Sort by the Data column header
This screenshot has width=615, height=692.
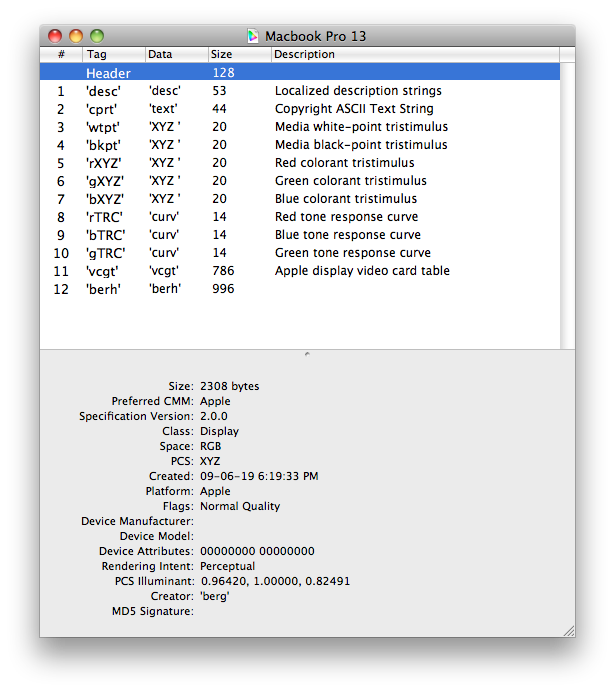(176, 54)
